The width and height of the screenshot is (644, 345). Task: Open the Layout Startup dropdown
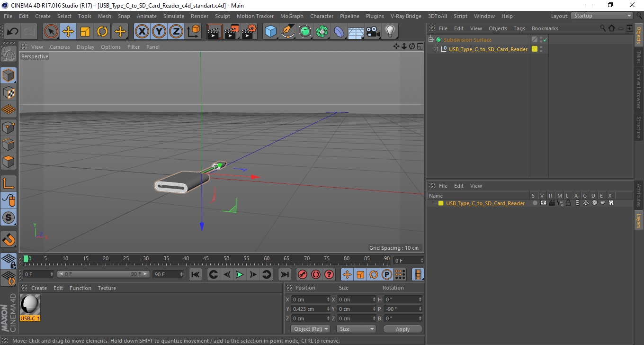tap(602, 16)
